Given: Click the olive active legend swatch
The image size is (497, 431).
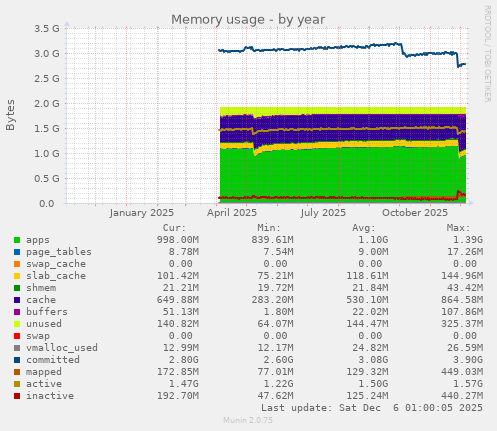Looking at the screenshot, I should (x=17, y=384).
